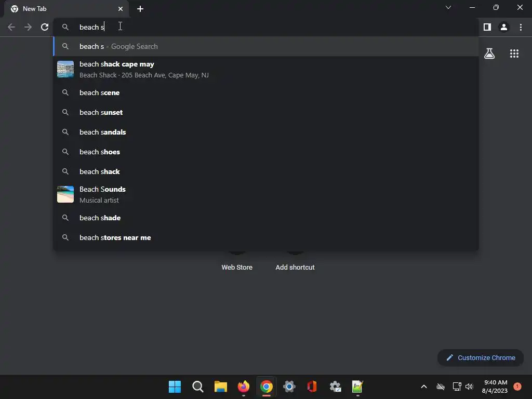532x399 pixels.
Task: Open the Windows Start menu
Action: coord(175,387)
